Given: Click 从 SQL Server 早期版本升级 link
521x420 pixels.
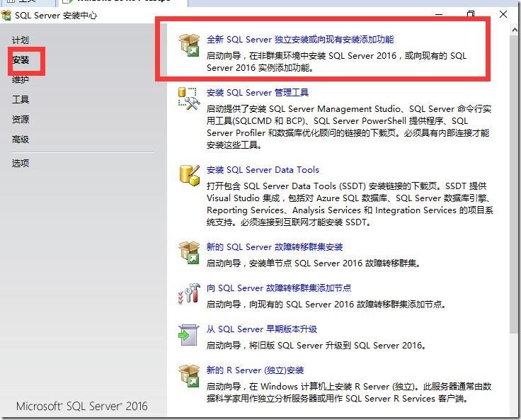Looking at the screenshot, I should point(262,329).
